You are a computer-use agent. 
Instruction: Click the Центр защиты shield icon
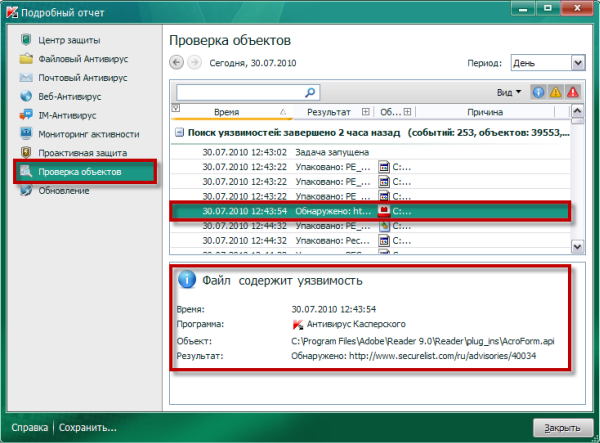pos(26,39)
